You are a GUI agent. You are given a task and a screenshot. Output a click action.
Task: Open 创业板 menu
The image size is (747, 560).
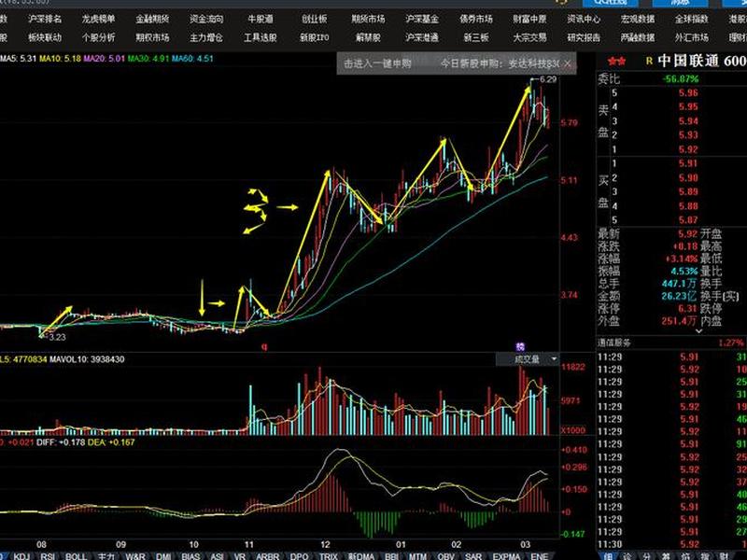pos(315,20)
